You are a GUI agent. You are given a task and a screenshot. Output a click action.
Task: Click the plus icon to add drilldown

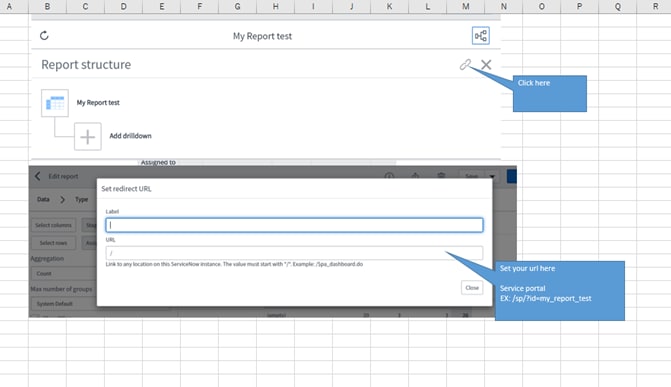88,137
